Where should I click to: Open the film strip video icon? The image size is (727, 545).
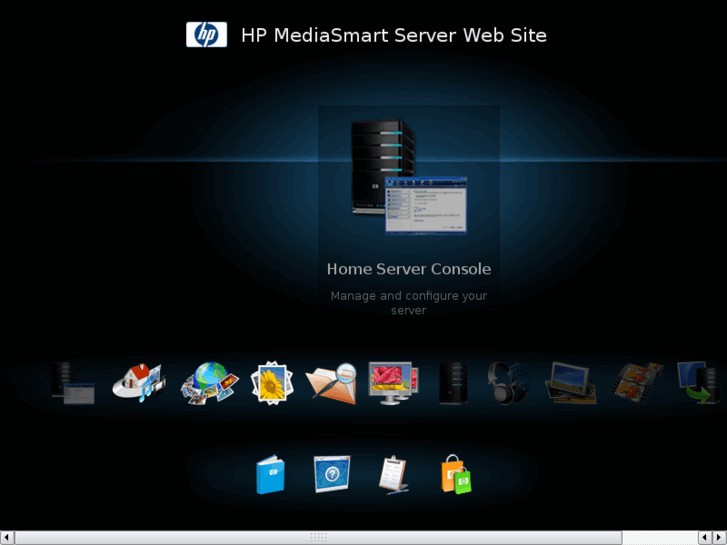[637, 383]
